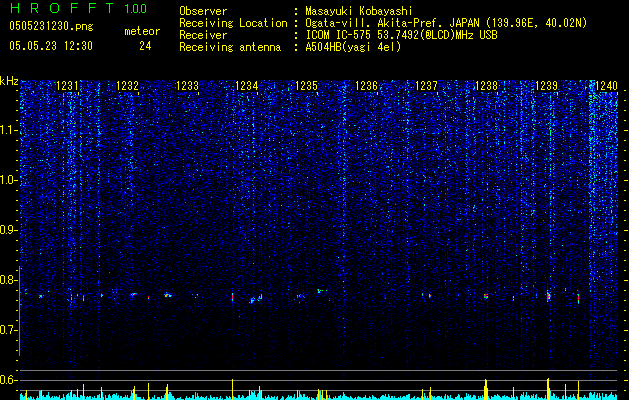Click the 1231 time marker
629x400 pixels.
point(67,86)
